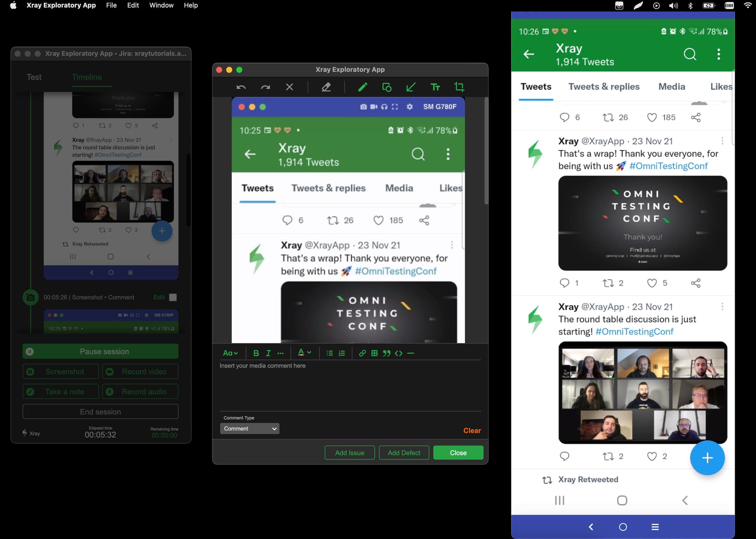Tap the home circle in blue navigation bar

click(x=623, y=527)
